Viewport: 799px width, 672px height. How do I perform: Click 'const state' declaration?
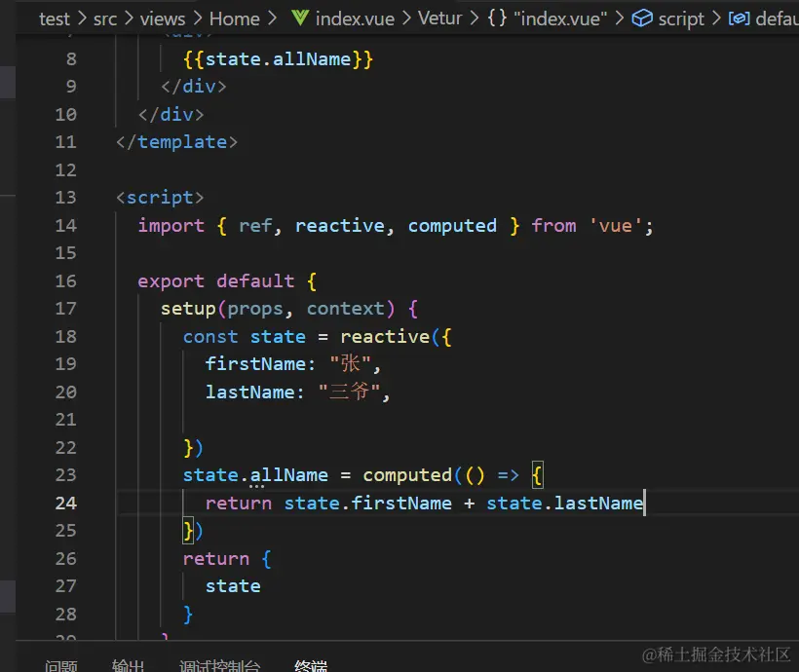click(x=244, y=337)
